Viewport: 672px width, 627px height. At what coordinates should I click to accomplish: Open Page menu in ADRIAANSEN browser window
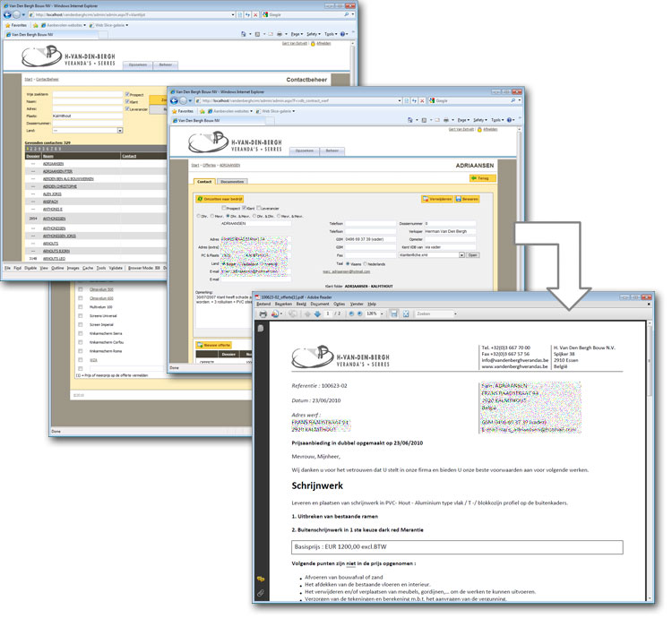(x=463, y=120)
